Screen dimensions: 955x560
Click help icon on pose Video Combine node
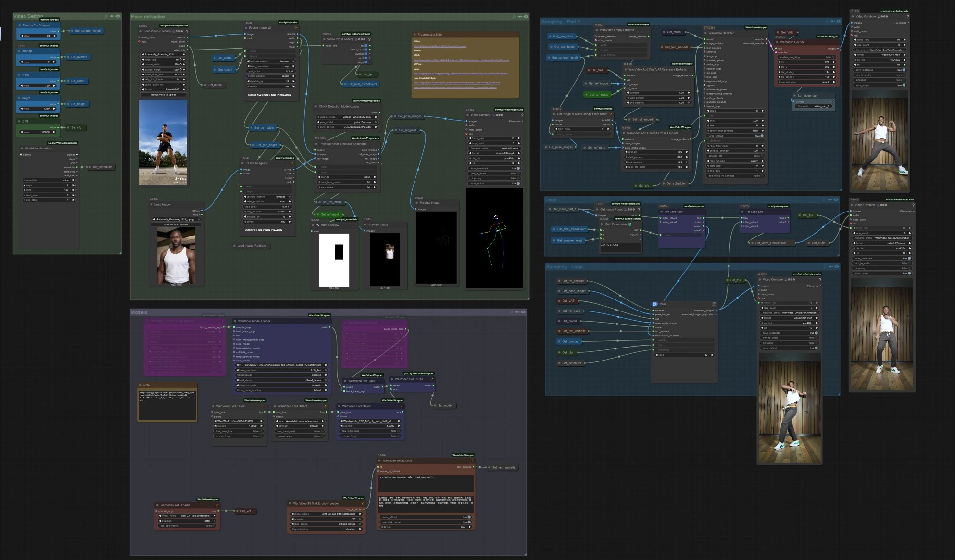tap(522, 115)
